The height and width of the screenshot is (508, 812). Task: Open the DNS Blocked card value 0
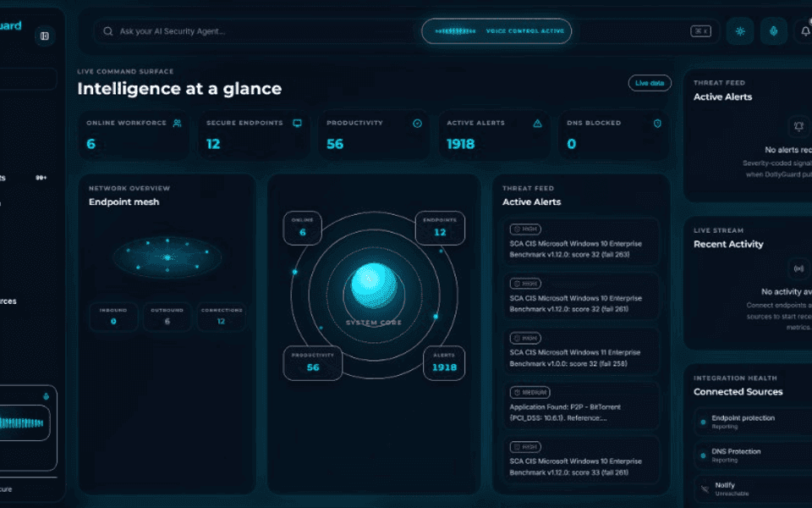point(572,144)
